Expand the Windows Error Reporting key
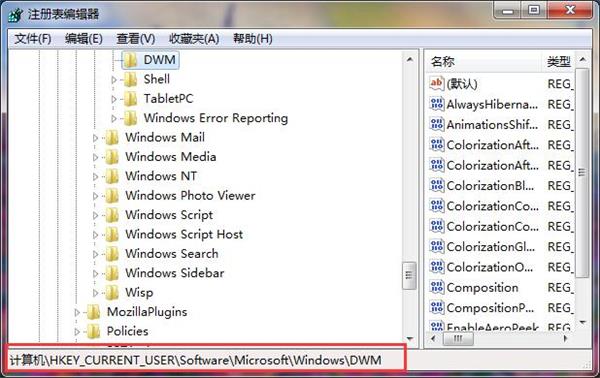 point(114,119)
